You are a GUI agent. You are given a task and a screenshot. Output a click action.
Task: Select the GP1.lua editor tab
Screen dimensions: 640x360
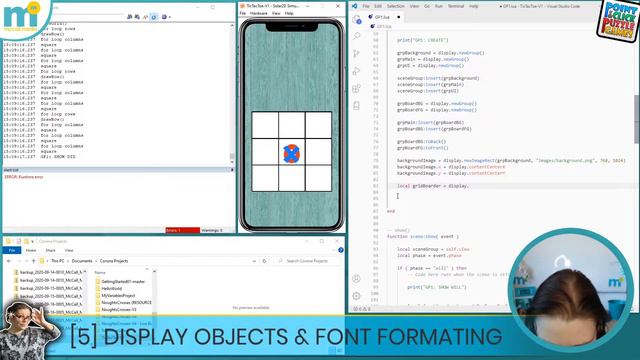384,17
